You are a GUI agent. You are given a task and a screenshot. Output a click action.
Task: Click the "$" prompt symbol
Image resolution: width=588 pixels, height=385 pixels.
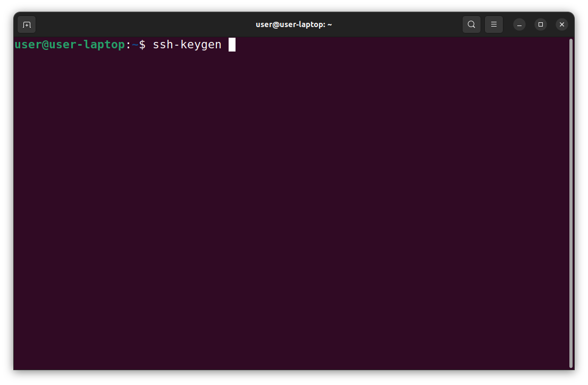point(142,45)
